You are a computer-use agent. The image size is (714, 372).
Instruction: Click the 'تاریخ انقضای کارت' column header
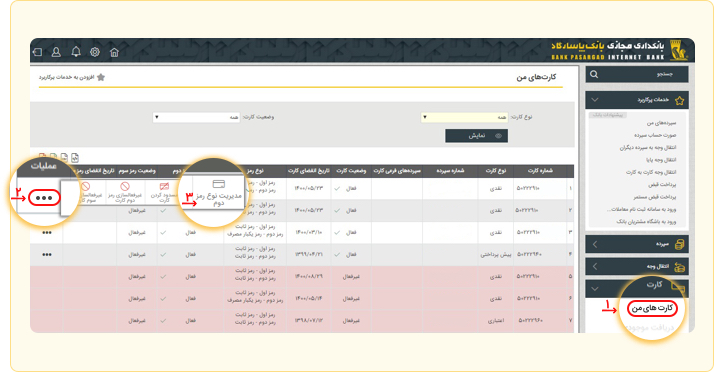(x=309, y=171)
